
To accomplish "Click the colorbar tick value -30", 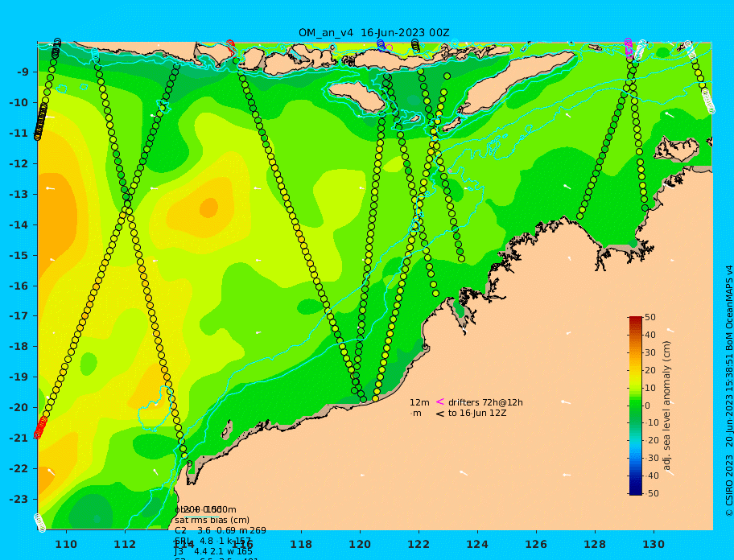I will point(651,458).
